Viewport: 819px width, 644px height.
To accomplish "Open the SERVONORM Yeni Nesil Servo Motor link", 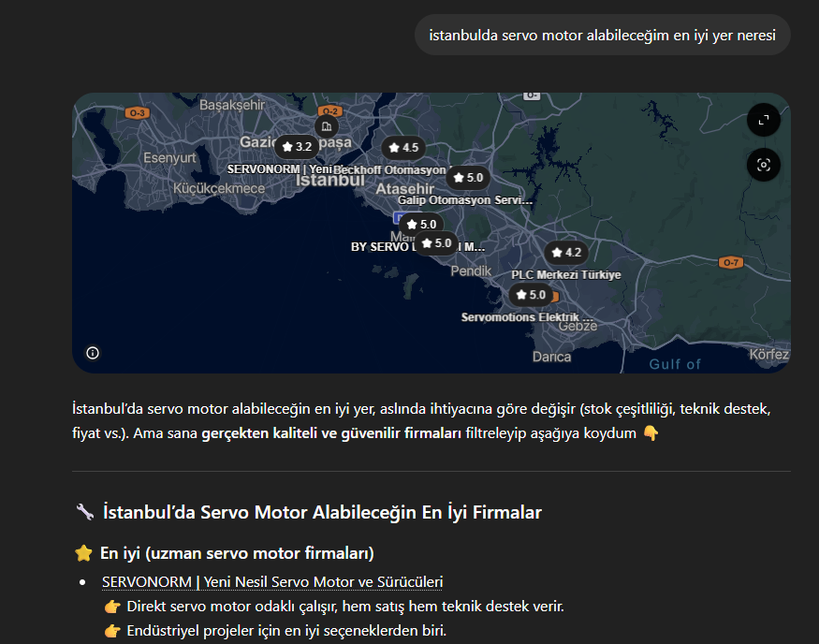I will (271, 582).
